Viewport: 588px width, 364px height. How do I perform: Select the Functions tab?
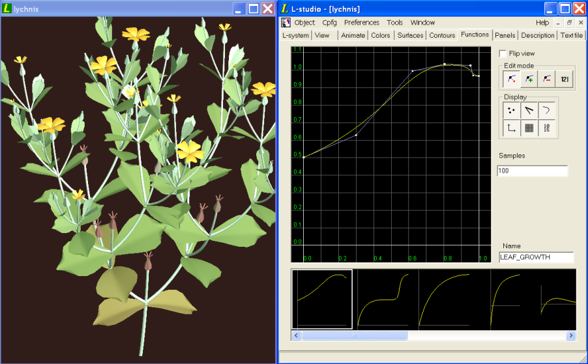(475, 35)
